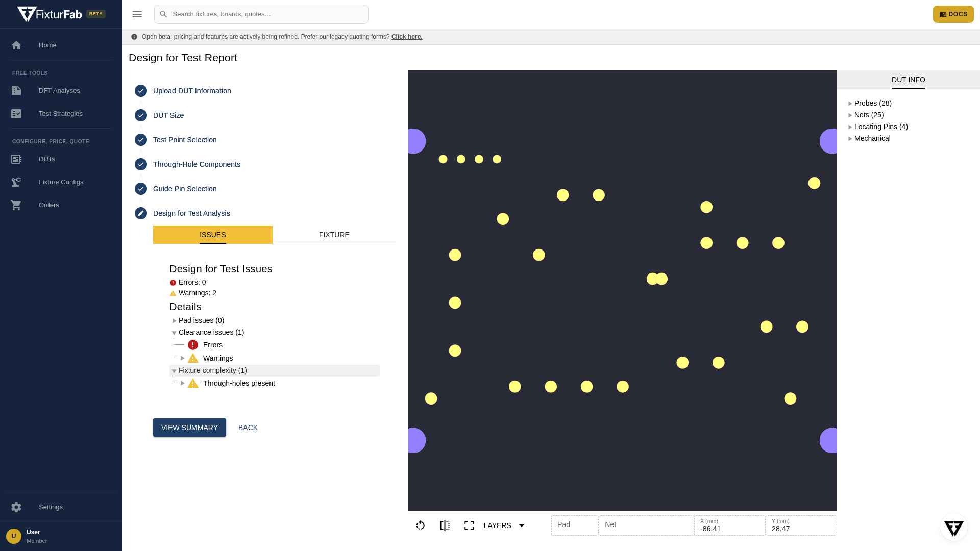Open the hamburger menu icon
Screen dimensions: 980x551
(137, 14)
